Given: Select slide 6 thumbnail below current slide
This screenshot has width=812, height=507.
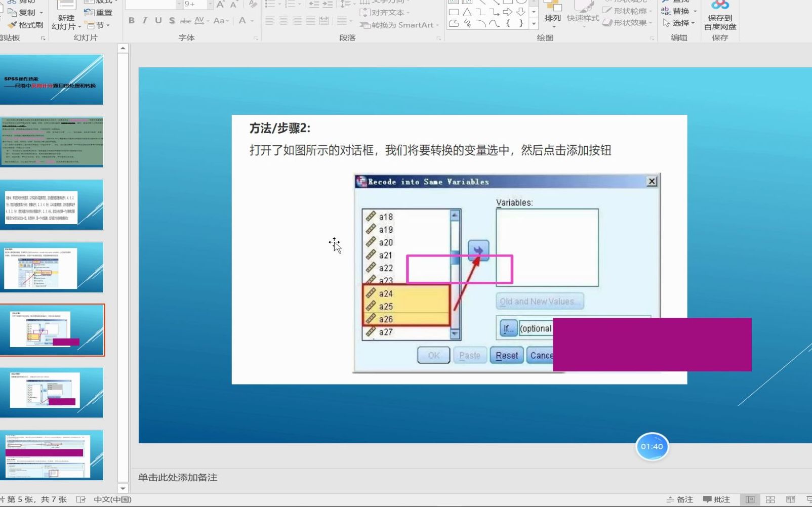Looking at the screenshot, I should (52, 393).
